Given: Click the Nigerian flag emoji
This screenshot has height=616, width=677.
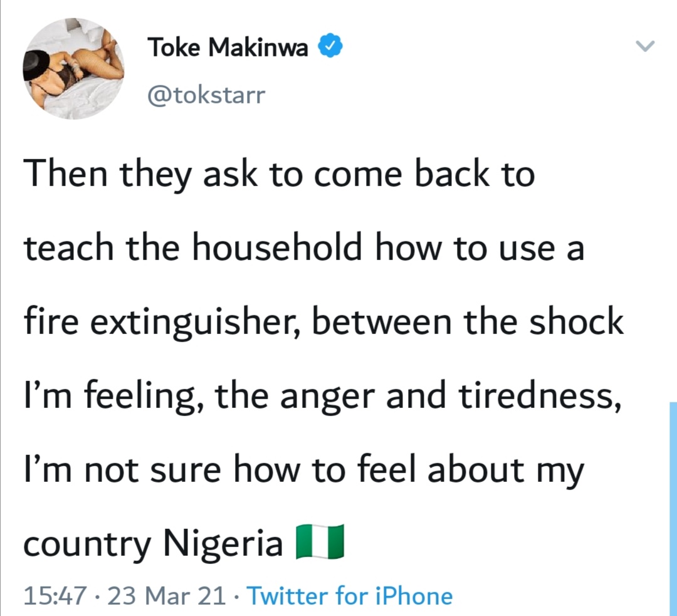Looking at the screenshot, I should click(x=320, y=543).
